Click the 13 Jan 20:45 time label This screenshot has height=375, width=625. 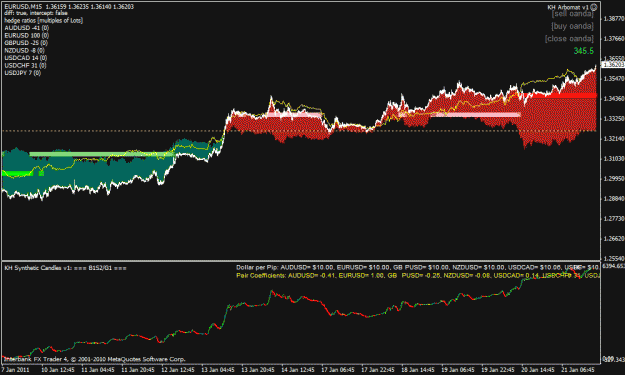point(257,369)
